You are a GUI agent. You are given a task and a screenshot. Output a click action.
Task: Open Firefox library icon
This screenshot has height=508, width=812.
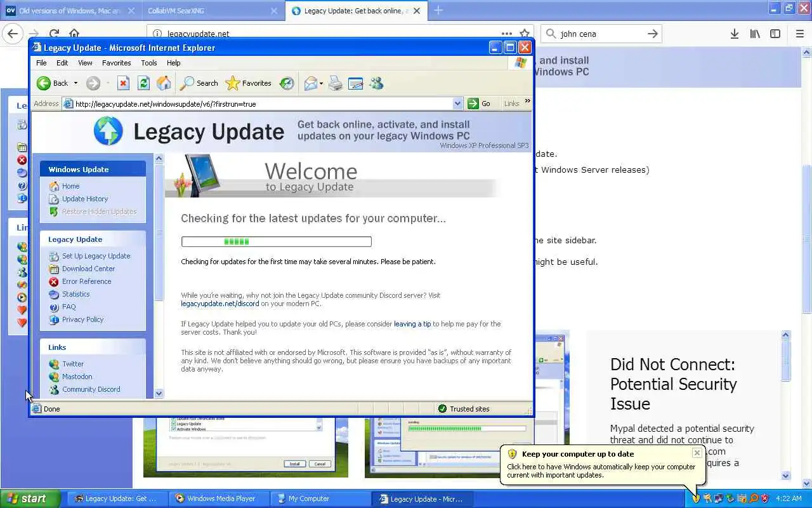click(x=754, y=34)
